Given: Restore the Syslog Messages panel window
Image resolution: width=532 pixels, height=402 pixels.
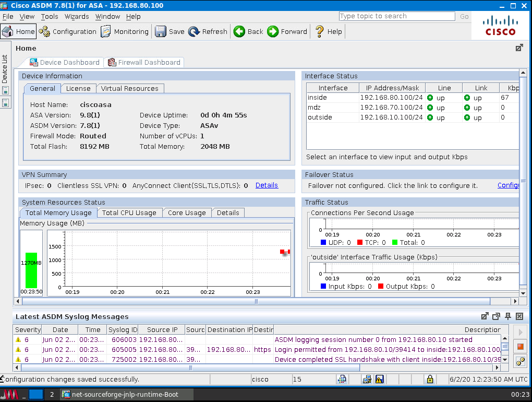Looking at the screenshot, I should (496, 316).
